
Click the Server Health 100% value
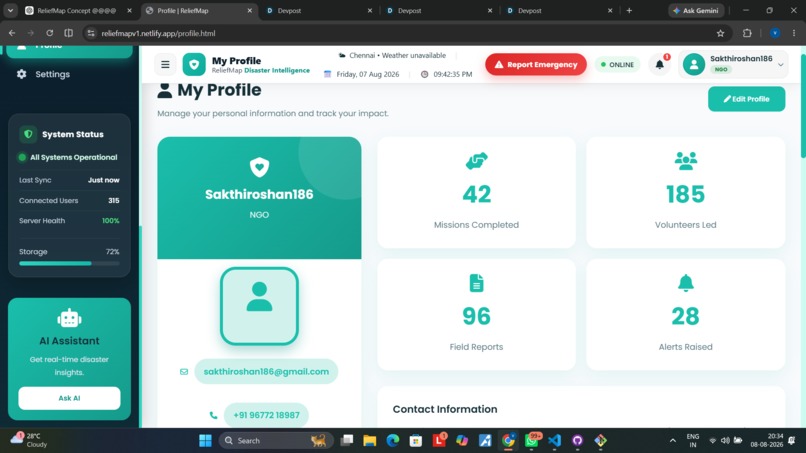tap(111, 221)
